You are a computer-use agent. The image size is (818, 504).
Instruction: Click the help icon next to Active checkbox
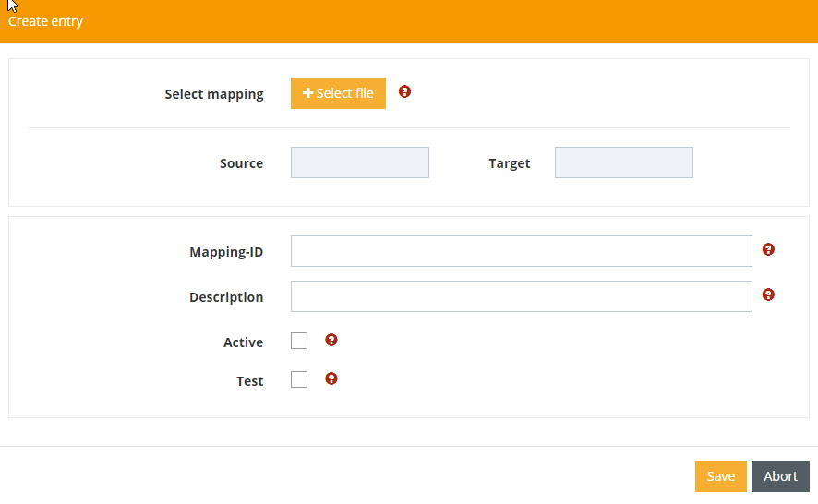coord(331,340)
